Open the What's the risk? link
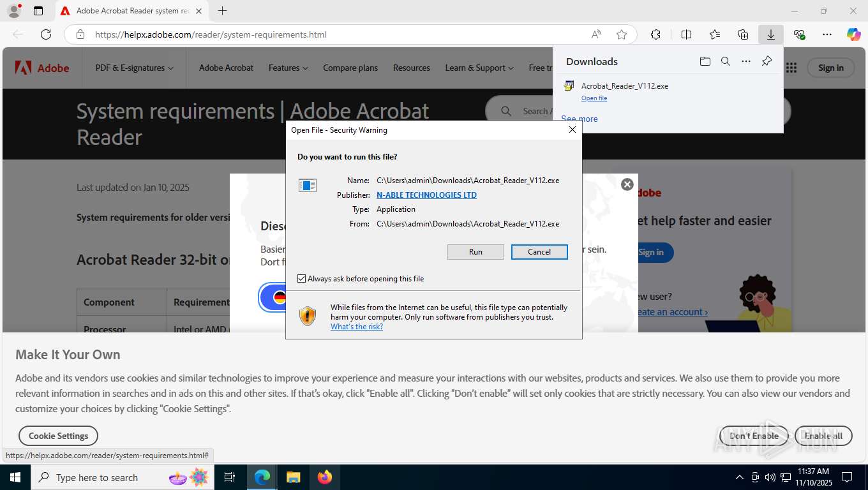This screenshot has height=490, width=868. pos(357,327)
